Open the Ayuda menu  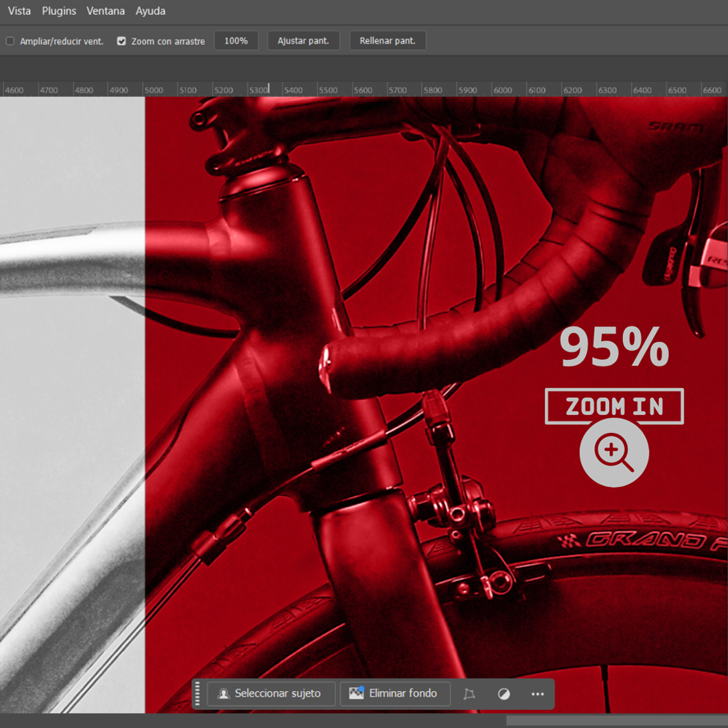pyautogui.click(x=150, y=11)
